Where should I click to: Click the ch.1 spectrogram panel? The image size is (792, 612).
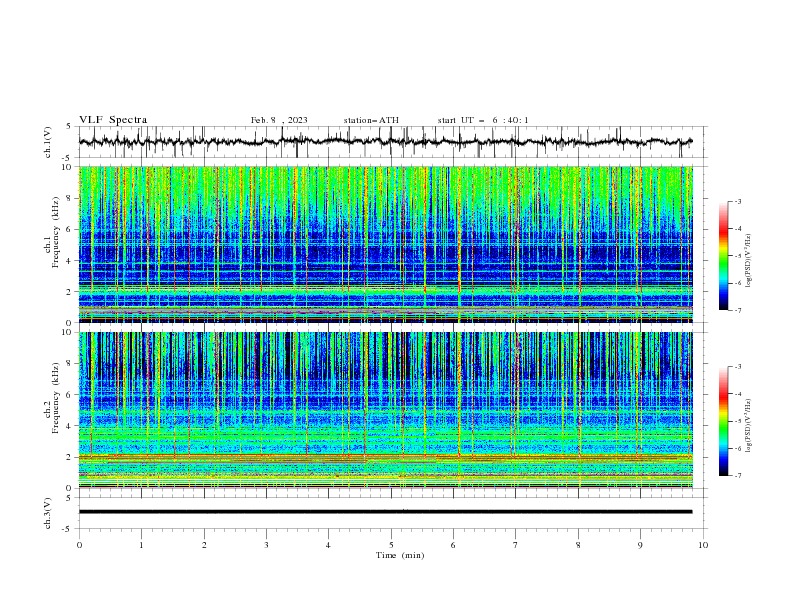(385, 244)
